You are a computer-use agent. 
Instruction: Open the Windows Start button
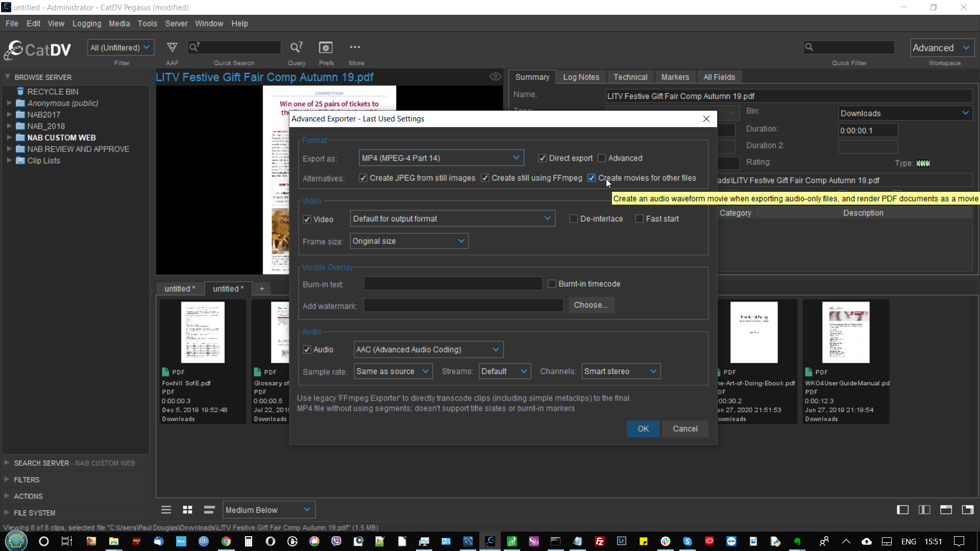point(16,541)
